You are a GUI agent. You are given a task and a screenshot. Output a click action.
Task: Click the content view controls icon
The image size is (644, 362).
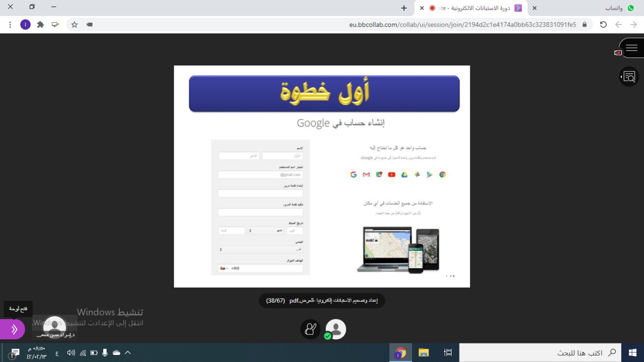pos(629,77)
